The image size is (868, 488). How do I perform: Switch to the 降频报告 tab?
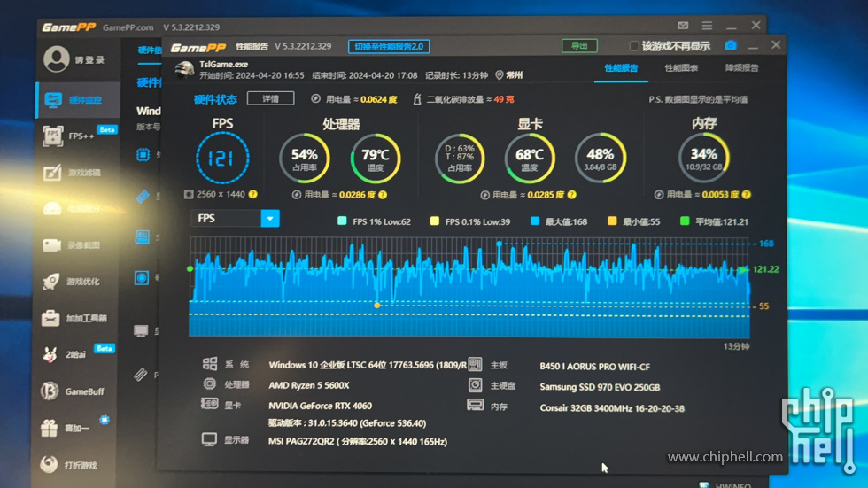742,68
